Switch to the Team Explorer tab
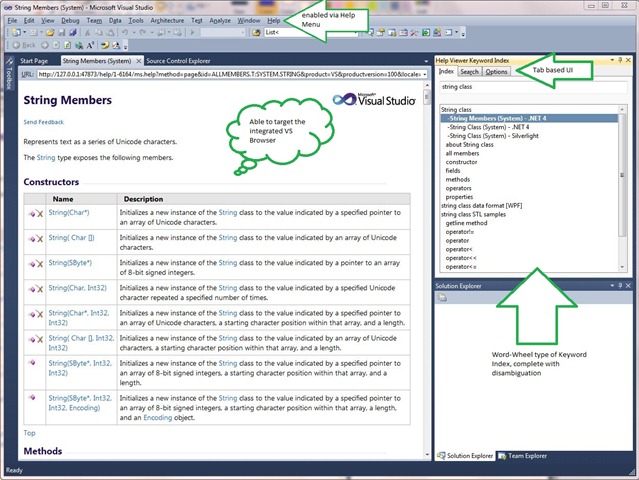 (523, 456)
